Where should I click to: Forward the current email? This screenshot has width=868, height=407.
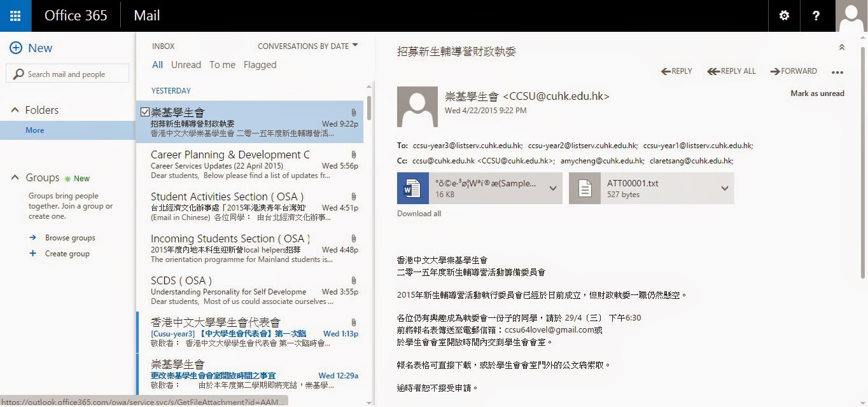(x=794, y=71)
